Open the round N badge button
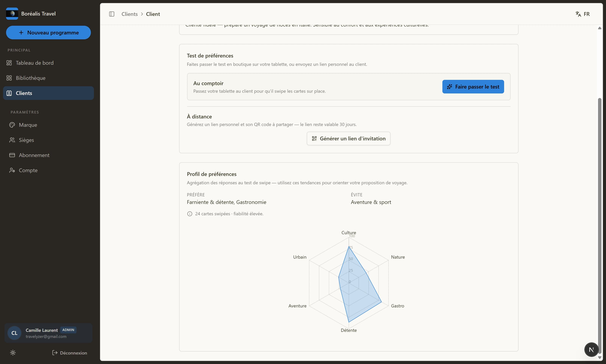The width and height of the screenshot is (606, 364). point(591,350)
